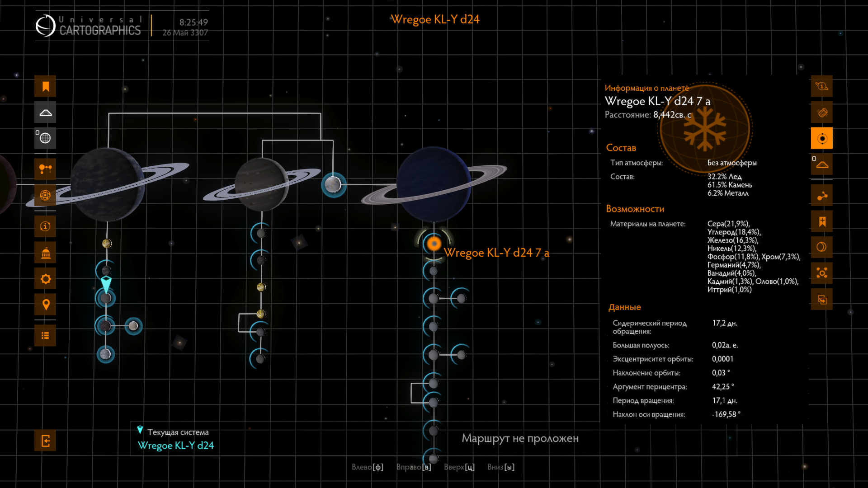Click the 'Вниз[ы]' navigation hint
Viewport: 868px width, 488px height.
click(501, 467)
